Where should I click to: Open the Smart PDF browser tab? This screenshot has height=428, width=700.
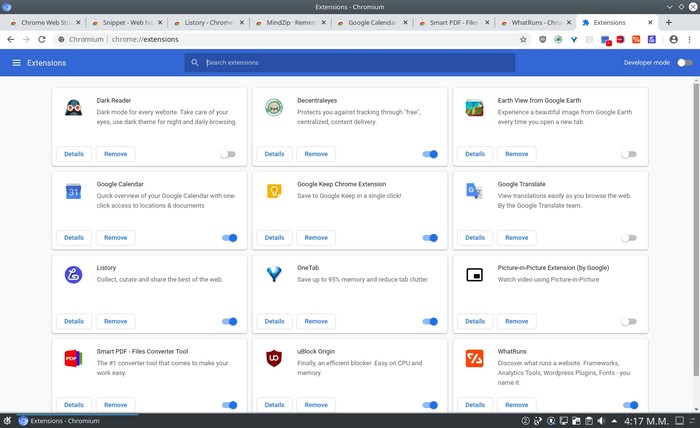454,22
